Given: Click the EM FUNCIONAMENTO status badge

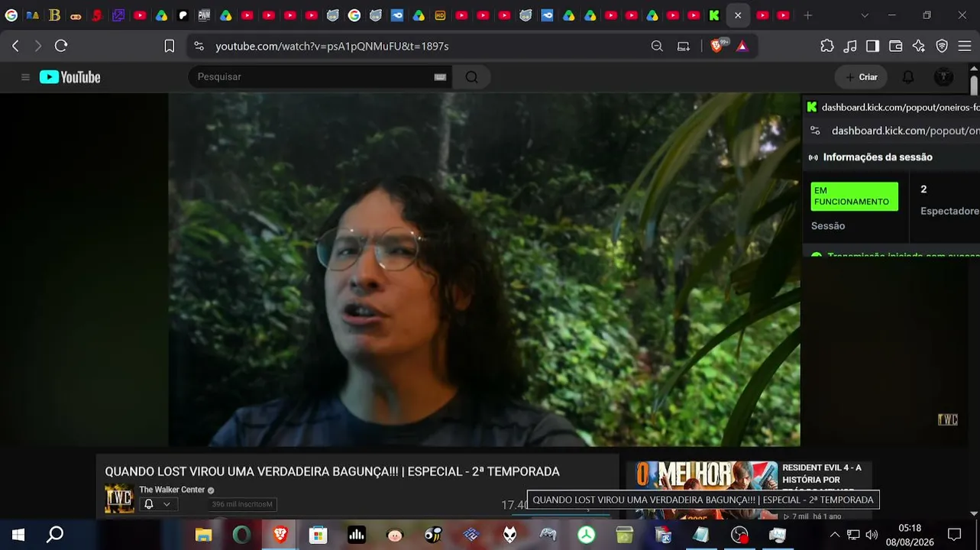Looking at the screenshot, I should pos(854,196).
